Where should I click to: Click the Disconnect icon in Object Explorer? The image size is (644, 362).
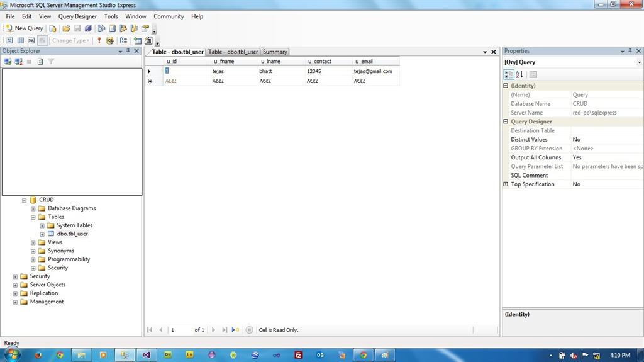(x=18, y=61)
